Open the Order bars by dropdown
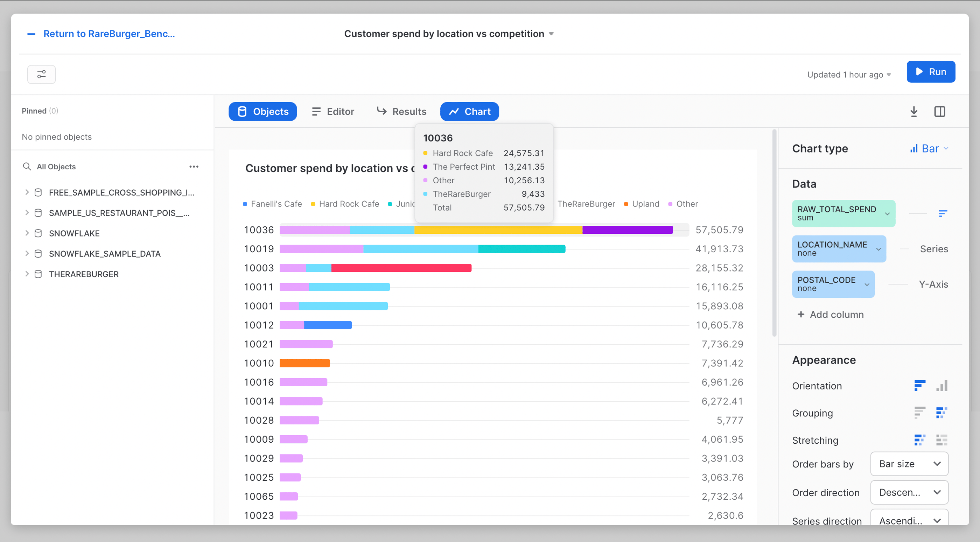980x542 pixels. (x=909, y=464)
